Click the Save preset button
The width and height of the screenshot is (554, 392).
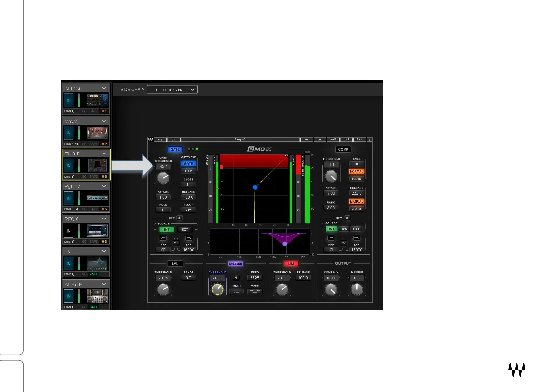(x=359, y=140)
